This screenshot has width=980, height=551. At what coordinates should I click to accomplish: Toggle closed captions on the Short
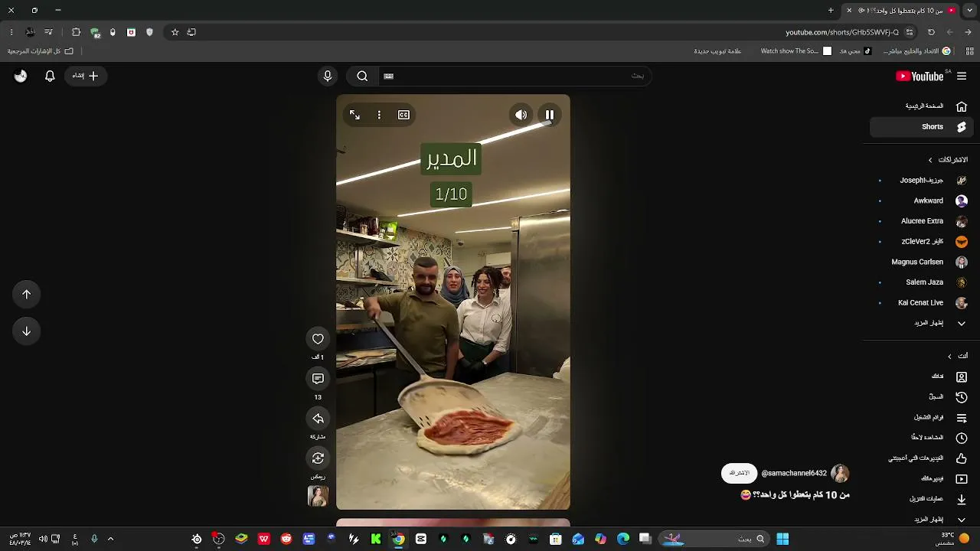pos(403,115)
